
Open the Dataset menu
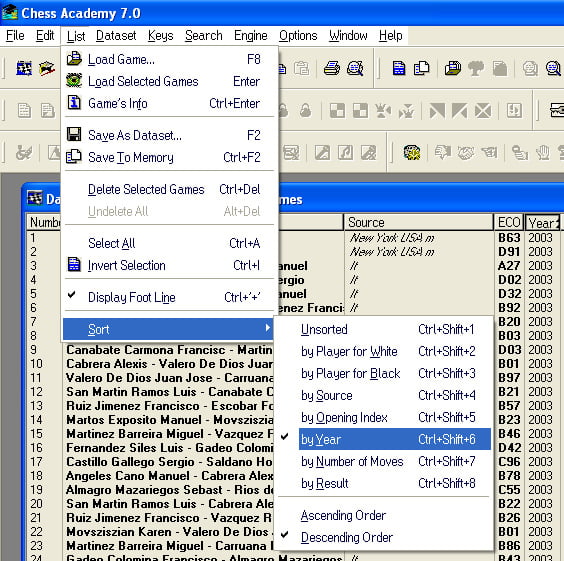(116, 36)
